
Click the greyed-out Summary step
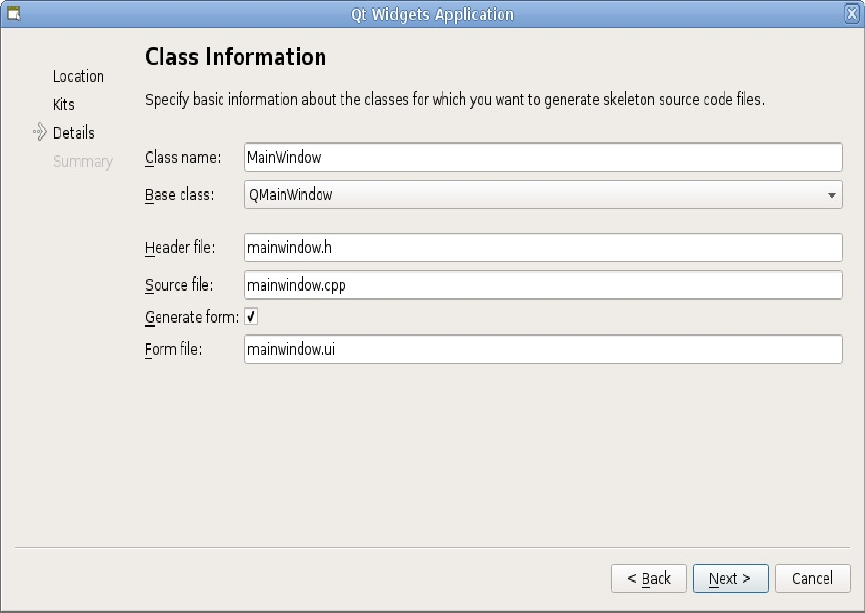(83, 161)
